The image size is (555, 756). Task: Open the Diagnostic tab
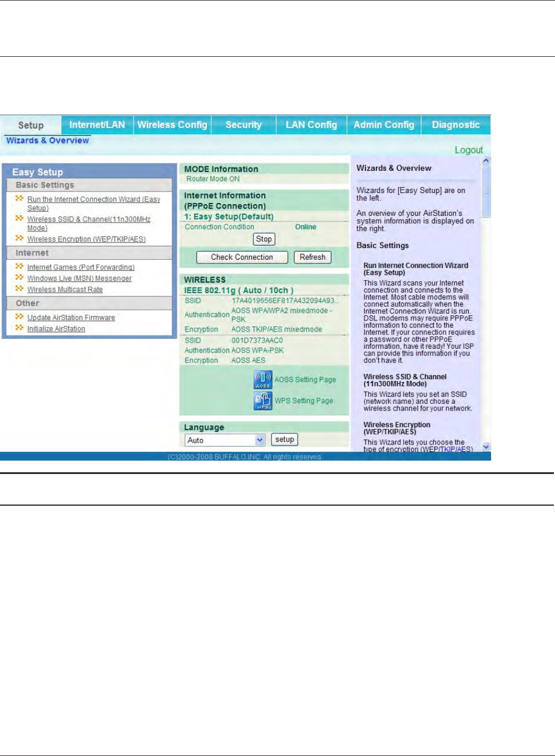coord(456,125)
